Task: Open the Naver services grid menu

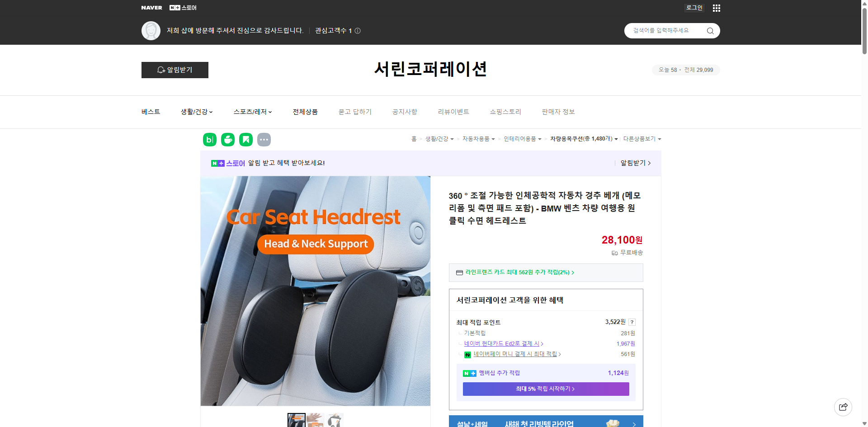Action: 716,8
